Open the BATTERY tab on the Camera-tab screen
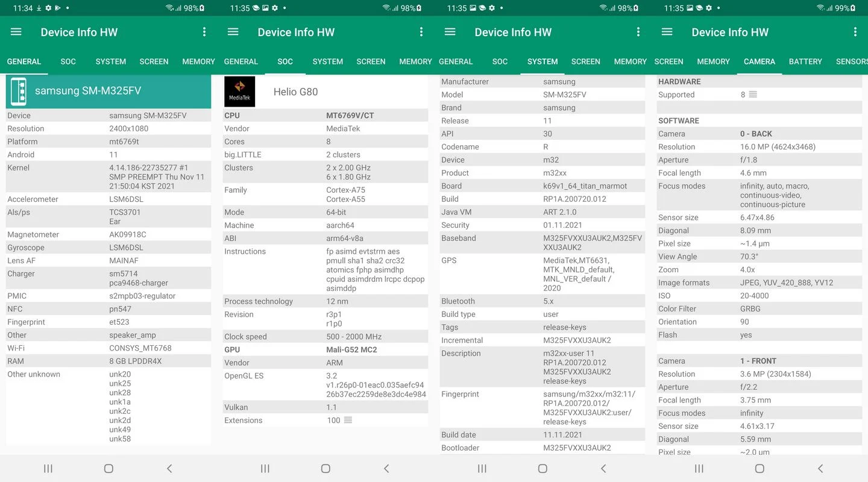The height and width of the screenshot is (482, 868). 805,61
